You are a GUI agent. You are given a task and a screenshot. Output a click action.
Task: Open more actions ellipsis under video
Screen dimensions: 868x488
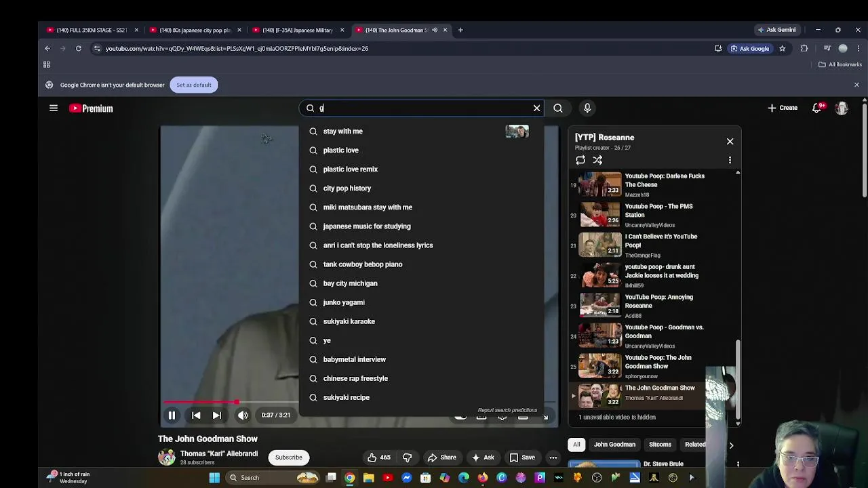tap(553, 457)
